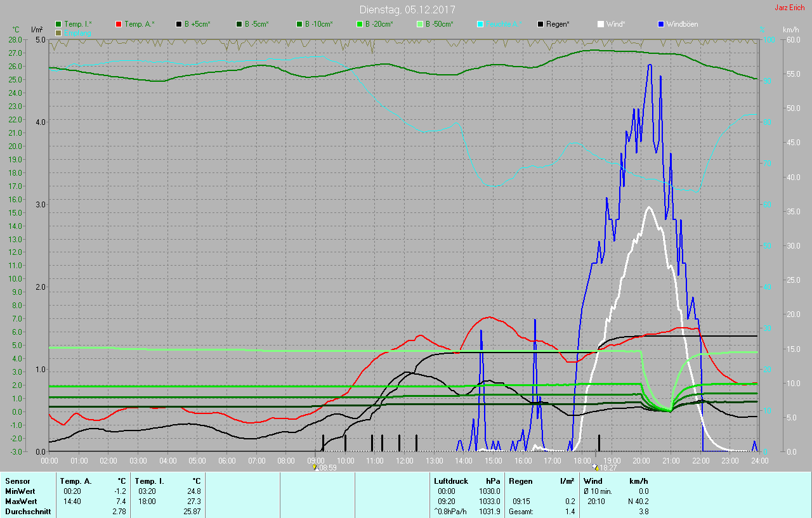Click the sunrise time '08:59'
812x518 pixels.
click(x=327, y=468)
